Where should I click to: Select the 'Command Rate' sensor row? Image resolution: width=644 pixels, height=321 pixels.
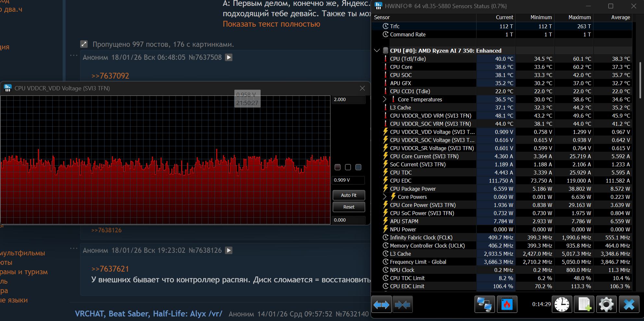coord(502,34)
